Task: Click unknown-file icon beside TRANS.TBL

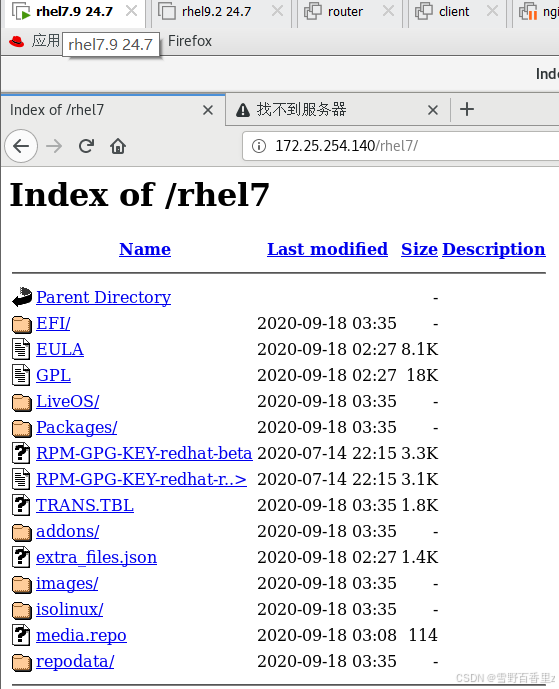Action: click(21, 505)
